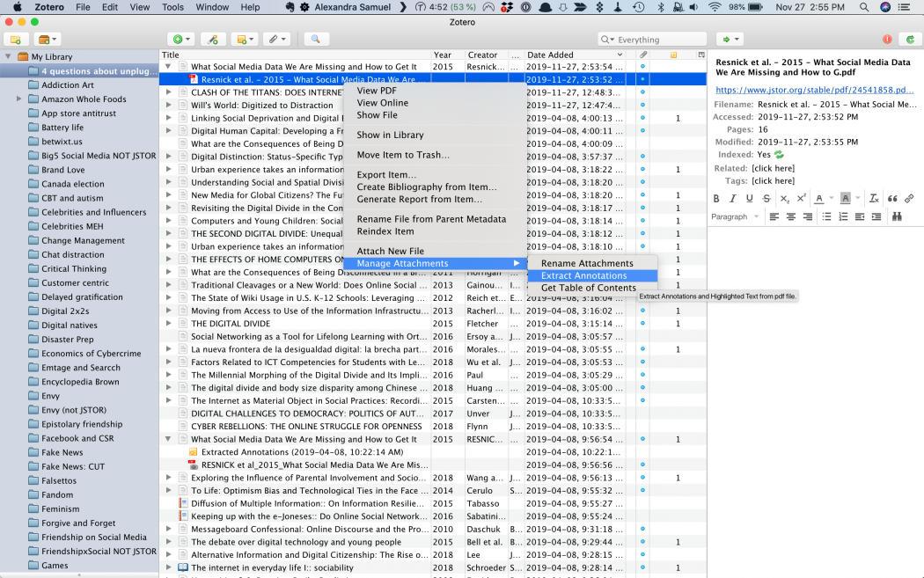Toggle numbered list formatting
This screenshot has width=924, height=578.
coord(843,216)
